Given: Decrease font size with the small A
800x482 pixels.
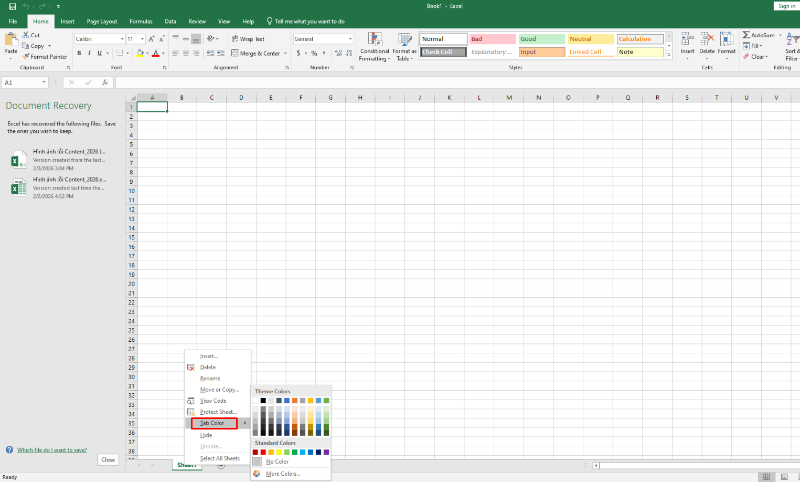Looking at the screenshot, I should pos(162,39).
